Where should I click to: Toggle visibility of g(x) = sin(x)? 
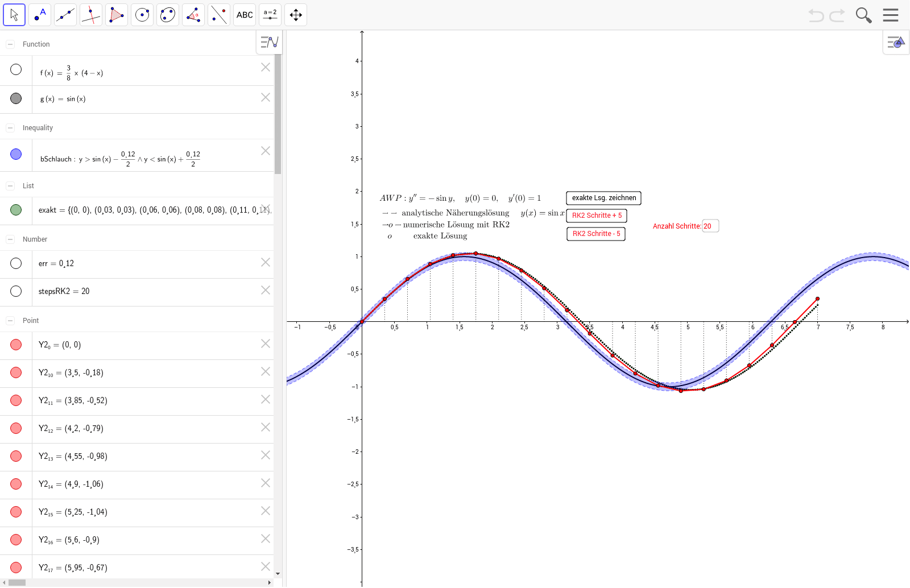click(16, 98)
